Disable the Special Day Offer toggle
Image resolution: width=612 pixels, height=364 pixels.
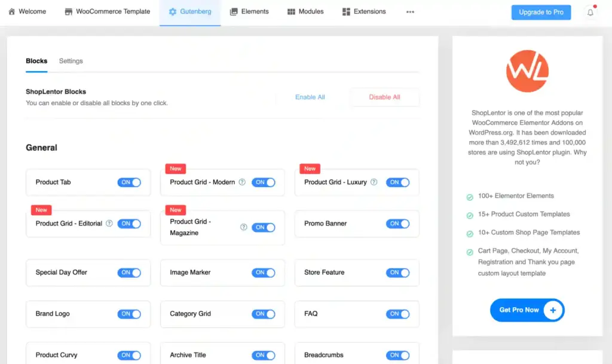point(129,273)
